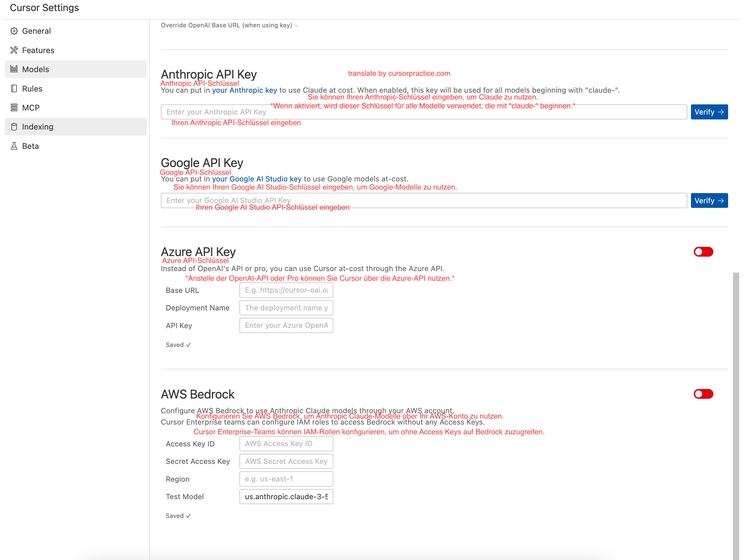Click the Azure Base URL field

[x=286, y=290]
